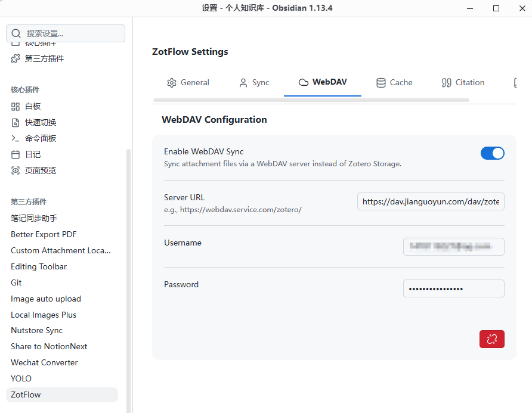The height and width of the screenshot is (413, 532).
Task: Minimize the Obsidian settings window
Action: coord(470,8)
